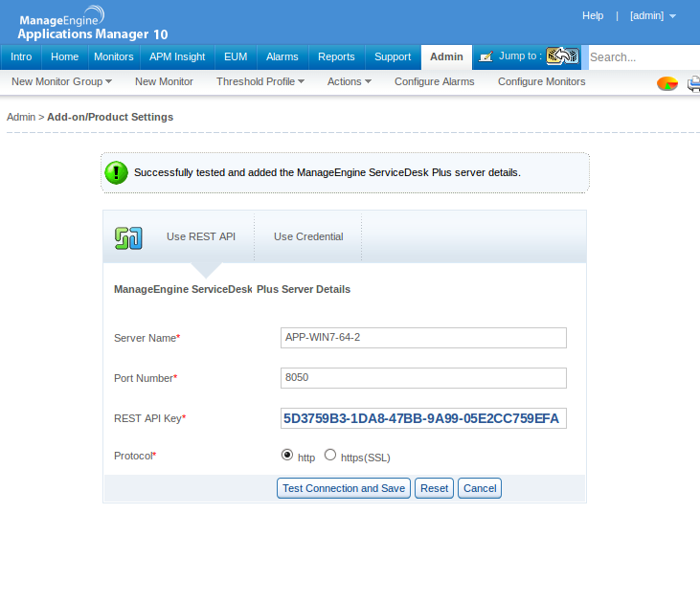The width and height of the screenshot is (700, 603).
Task: Click the Admin breadcrumb link
Action: [21, 117]
